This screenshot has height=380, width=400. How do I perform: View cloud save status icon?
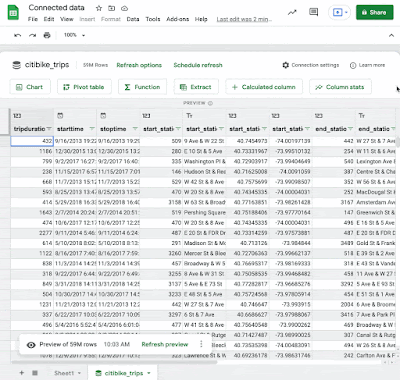point(124,8)
